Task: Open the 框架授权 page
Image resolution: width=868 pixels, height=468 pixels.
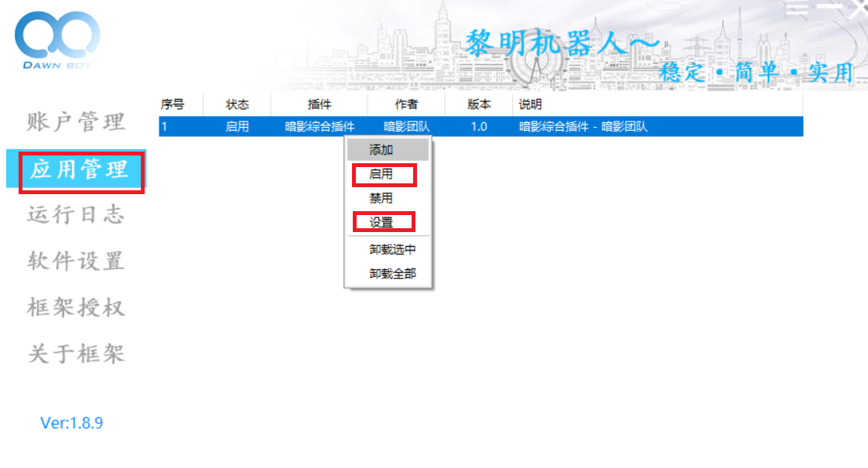Action: click(77, 307)
